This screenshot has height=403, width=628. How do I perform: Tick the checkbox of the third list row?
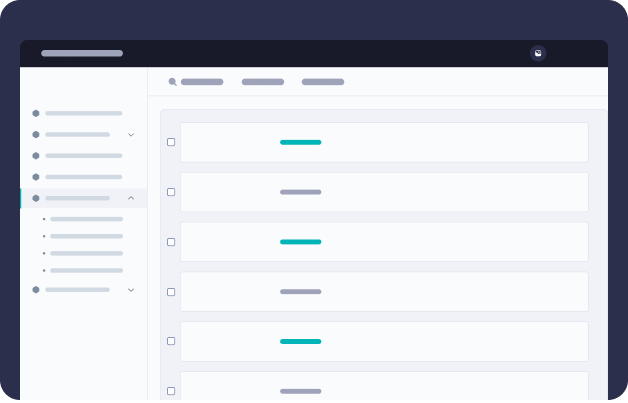(171, 242)
